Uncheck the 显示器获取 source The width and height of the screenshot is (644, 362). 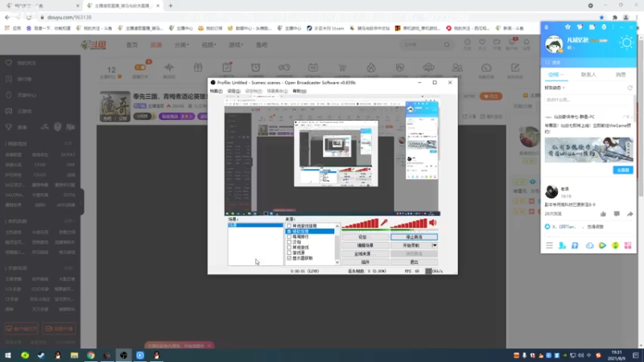pyautogui.click(x=289, y=257)
